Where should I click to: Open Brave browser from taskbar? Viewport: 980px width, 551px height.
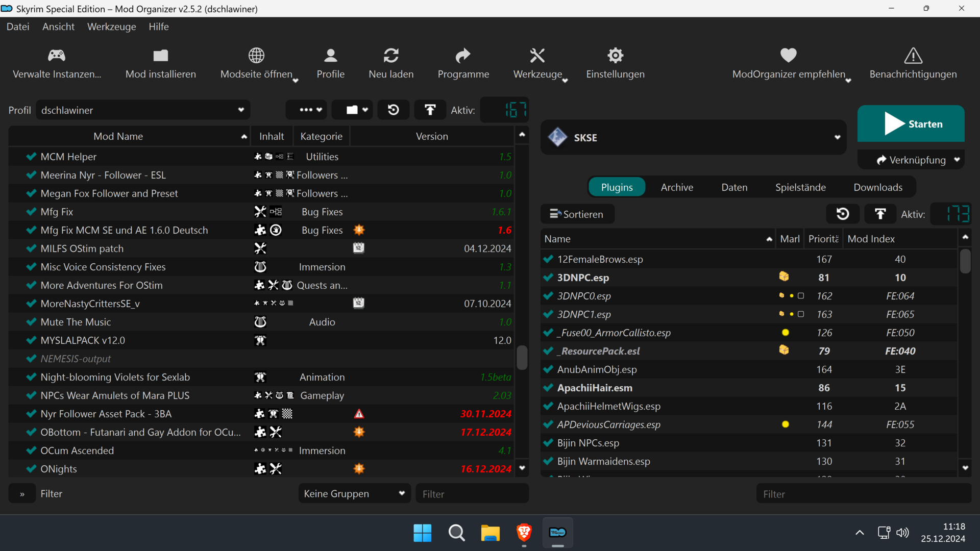(x=524, y=533)
